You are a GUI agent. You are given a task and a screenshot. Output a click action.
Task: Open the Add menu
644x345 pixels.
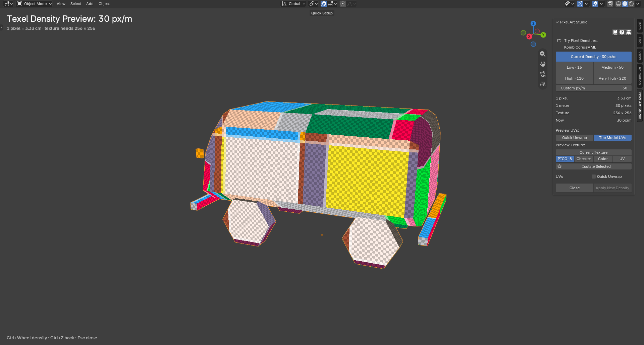(x=90, y=4)
